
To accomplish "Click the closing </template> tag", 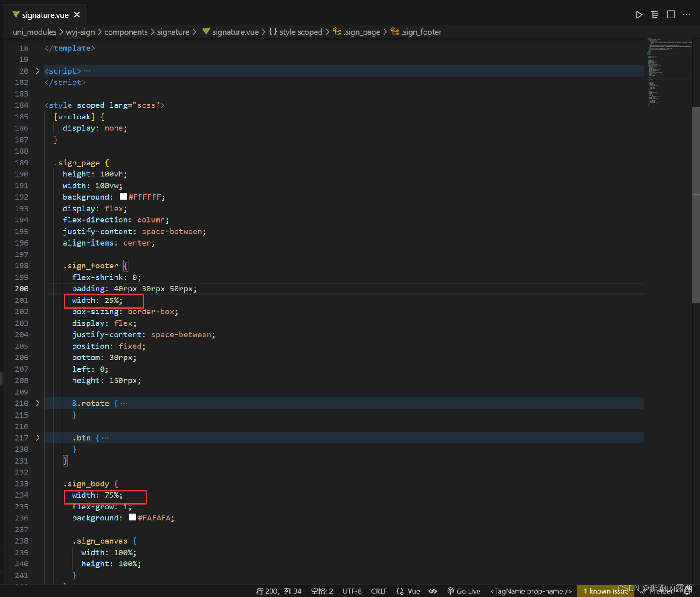I will coord(70,48).
